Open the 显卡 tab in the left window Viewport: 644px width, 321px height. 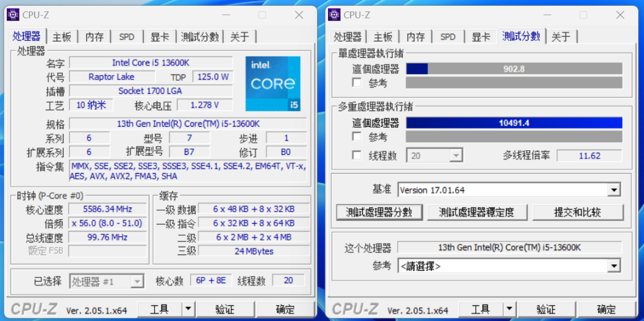coord(160,37)
